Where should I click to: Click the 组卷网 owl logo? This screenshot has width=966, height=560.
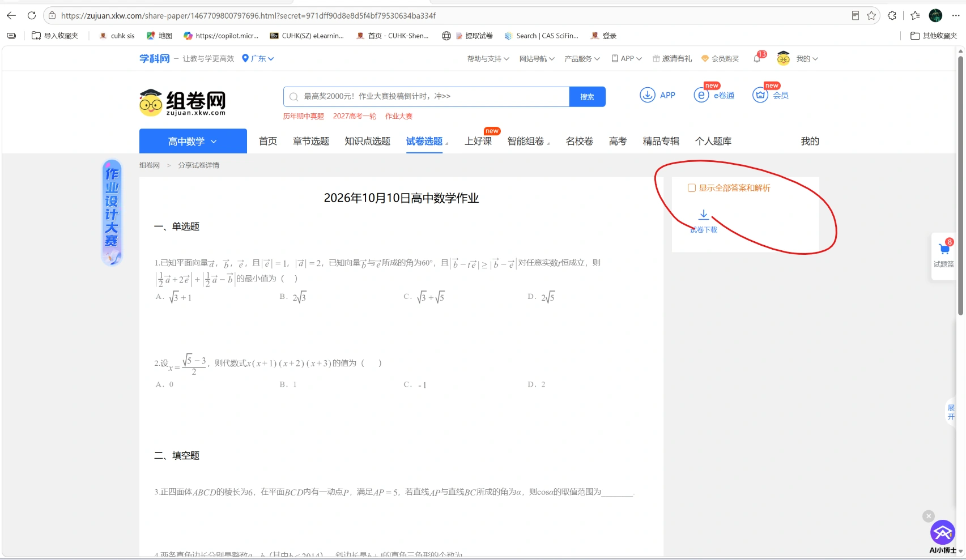click(182, 102)
